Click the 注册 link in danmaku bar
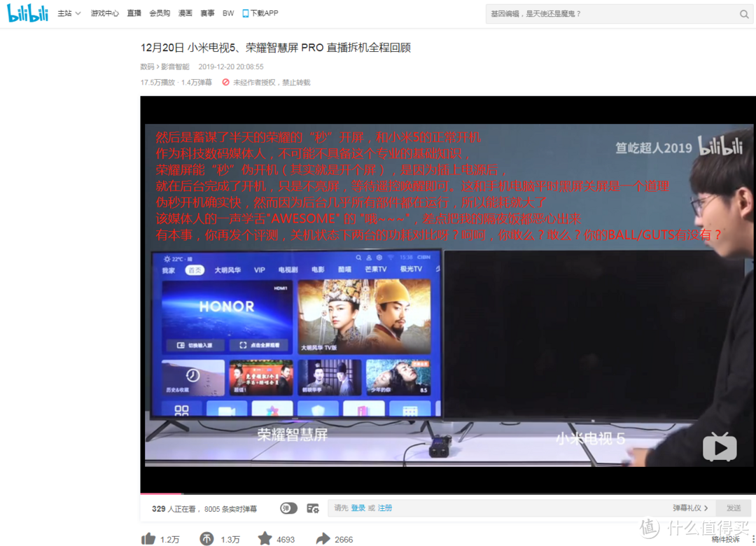The height and width of the screenshot is (546, 756). 385,508
